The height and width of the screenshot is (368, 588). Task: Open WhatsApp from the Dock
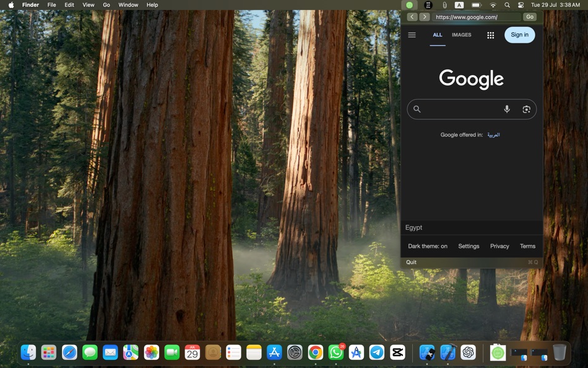335,353
